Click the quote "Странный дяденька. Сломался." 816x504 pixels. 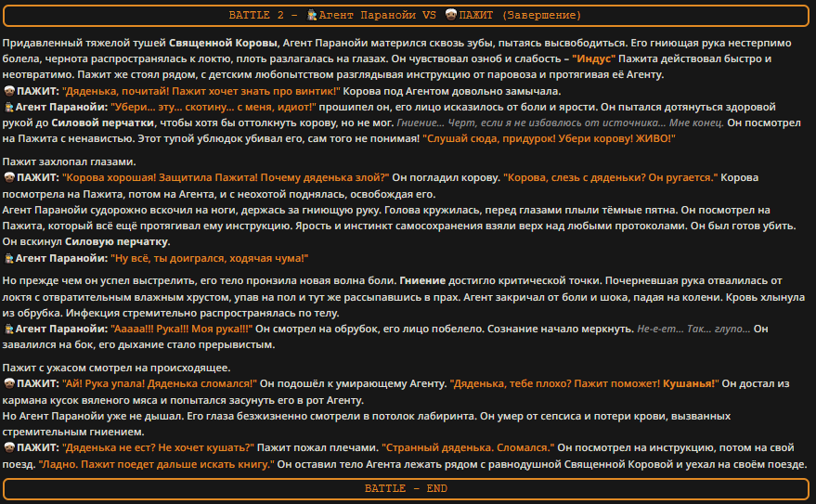click(x=469, y=447)
